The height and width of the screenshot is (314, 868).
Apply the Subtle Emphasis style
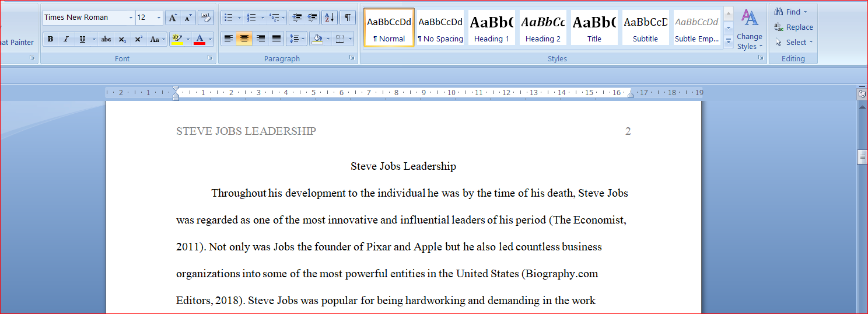click(x=697, y=27)
